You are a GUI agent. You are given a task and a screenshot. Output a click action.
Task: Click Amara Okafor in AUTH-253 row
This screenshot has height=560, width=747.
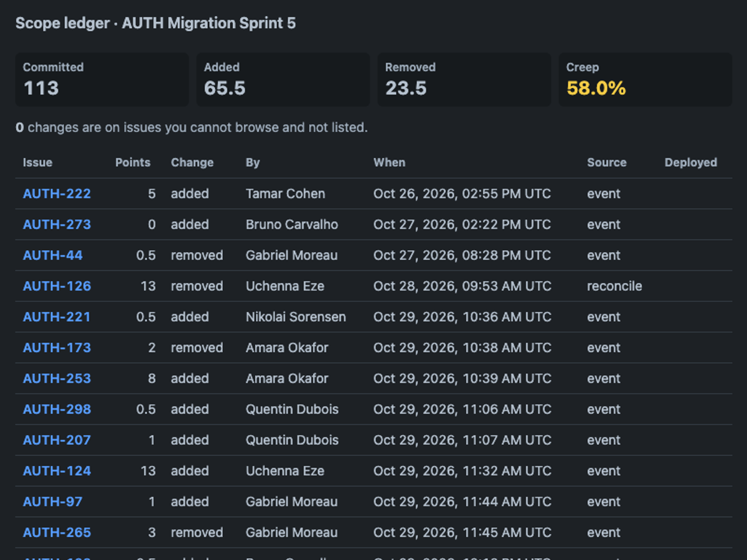[x=287, y=378]
